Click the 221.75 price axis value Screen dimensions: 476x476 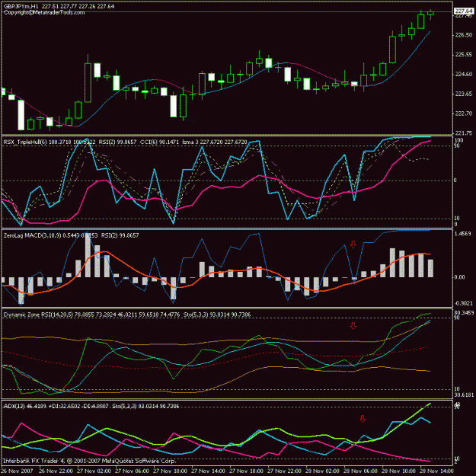[x=464, y=133]
